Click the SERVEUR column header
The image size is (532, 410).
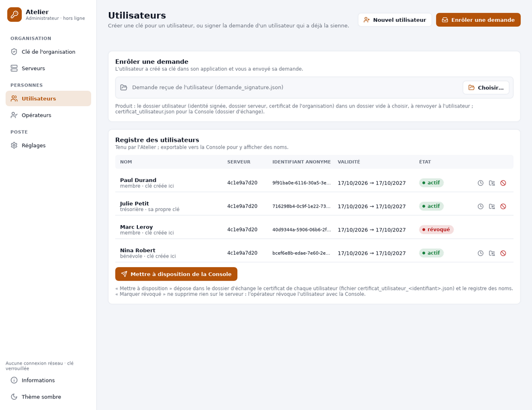point(238,162)
